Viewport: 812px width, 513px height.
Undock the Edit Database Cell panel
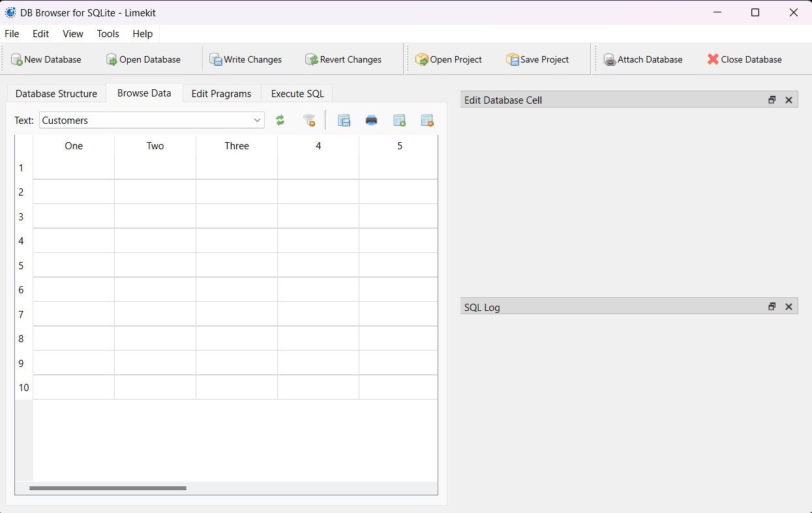click(772, 100)
